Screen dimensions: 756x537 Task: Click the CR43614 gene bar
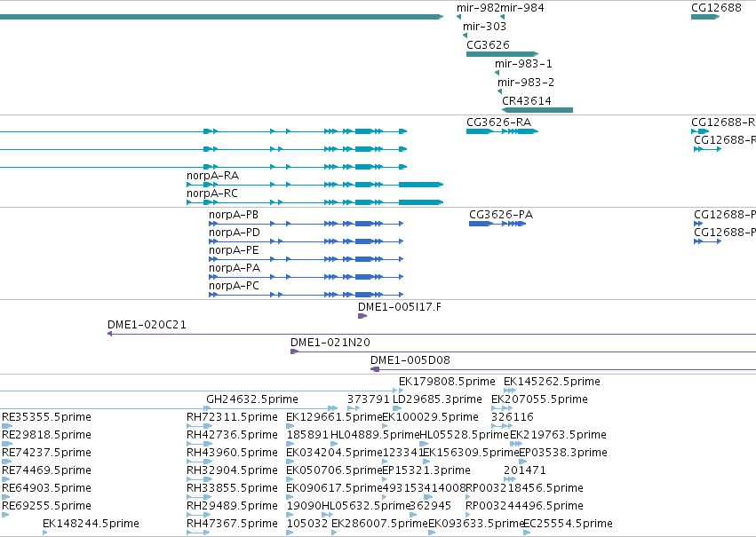(x=537, y=110)
